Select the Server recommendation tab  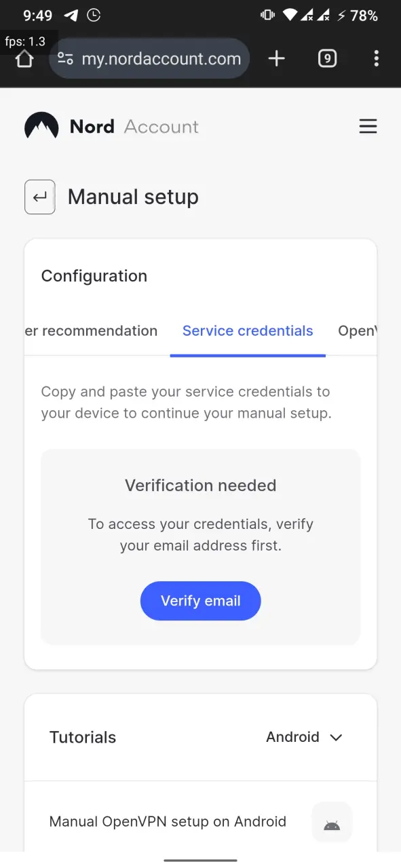[x=91, y=331]
